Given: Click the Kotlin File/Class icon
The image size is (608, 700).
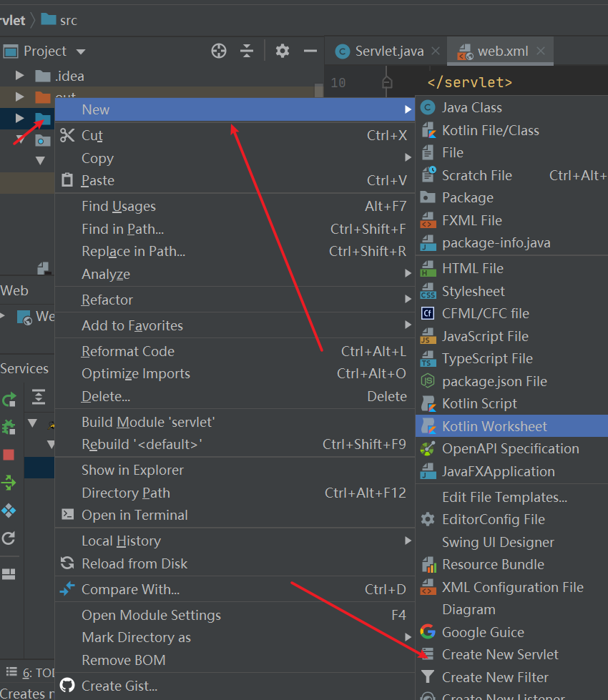Looking at the screenshot, I should (428, 130).
